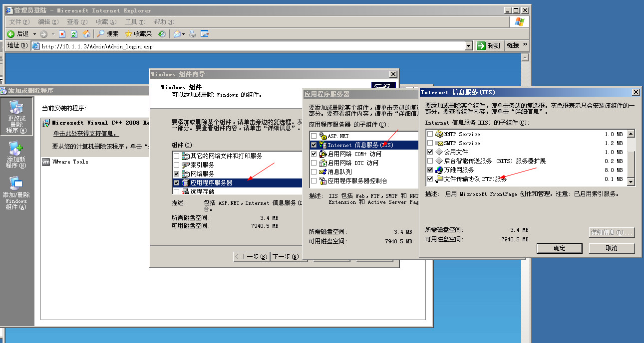Image resolution: width=644 pixels, height=343 pixels.
Task: Click the IE Back button
Action: [x=18, y=34]
